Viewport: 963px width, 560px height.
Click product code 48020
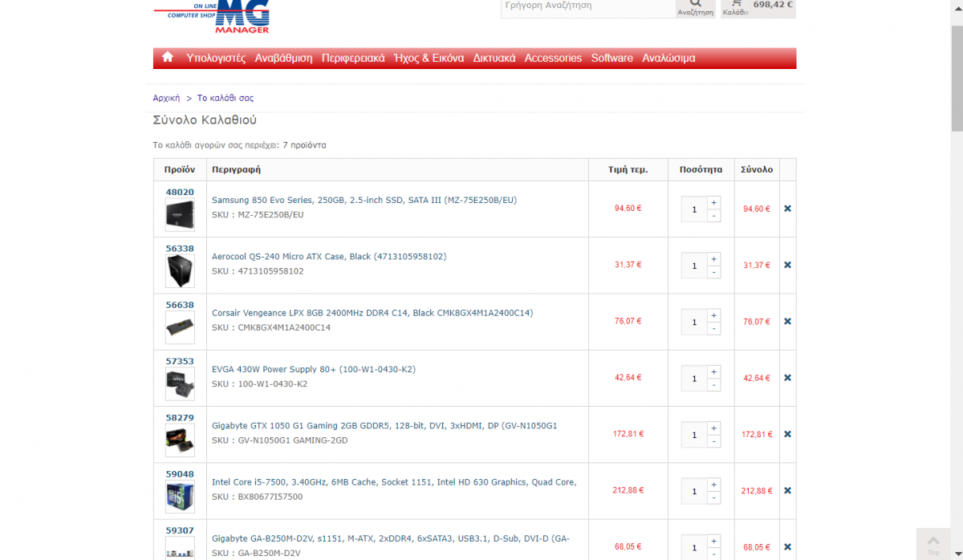[180, 193]
